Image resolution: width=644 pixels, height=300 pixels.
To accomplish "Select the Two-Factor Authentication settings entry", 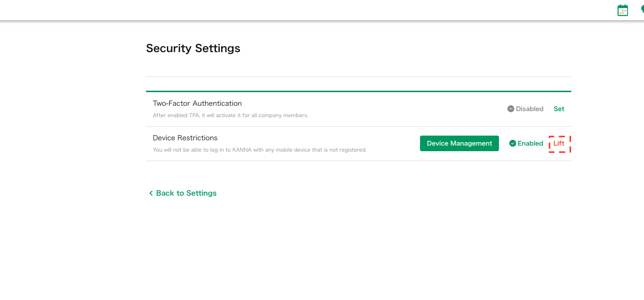I will click(197, 103).
